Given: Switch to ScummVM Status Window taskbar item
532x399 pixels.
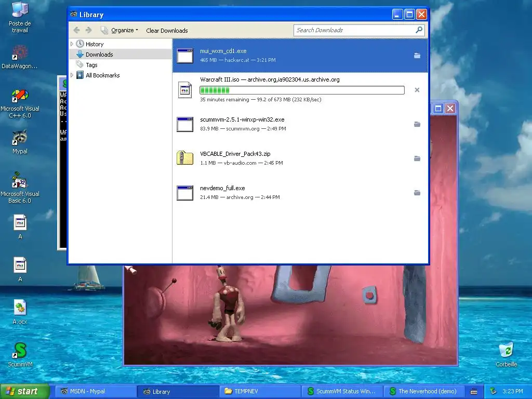Looking at the screenshot, I should pos(342,391).
